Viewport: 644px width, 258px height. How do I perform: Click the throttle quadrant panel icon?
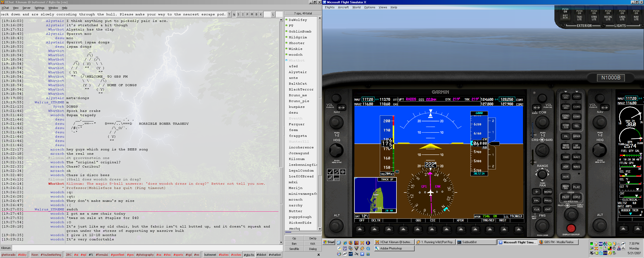336,178
